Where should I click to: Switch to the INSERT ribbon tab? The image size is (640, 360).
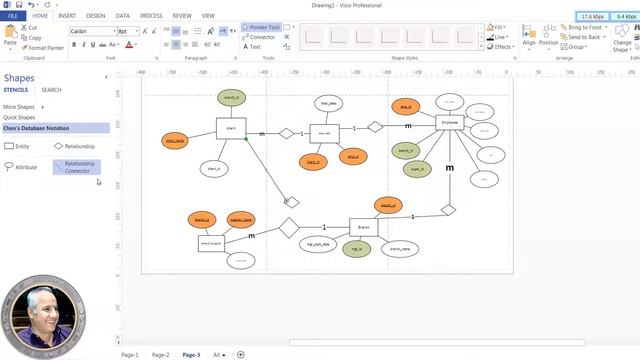(x=67, y=16)
